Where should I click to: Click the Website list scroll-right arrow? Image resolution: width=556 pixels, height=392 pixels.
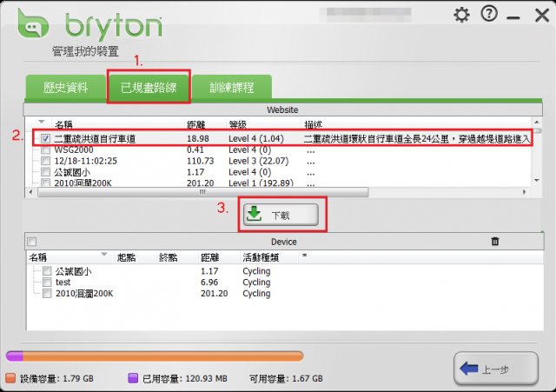pos(525,192)
